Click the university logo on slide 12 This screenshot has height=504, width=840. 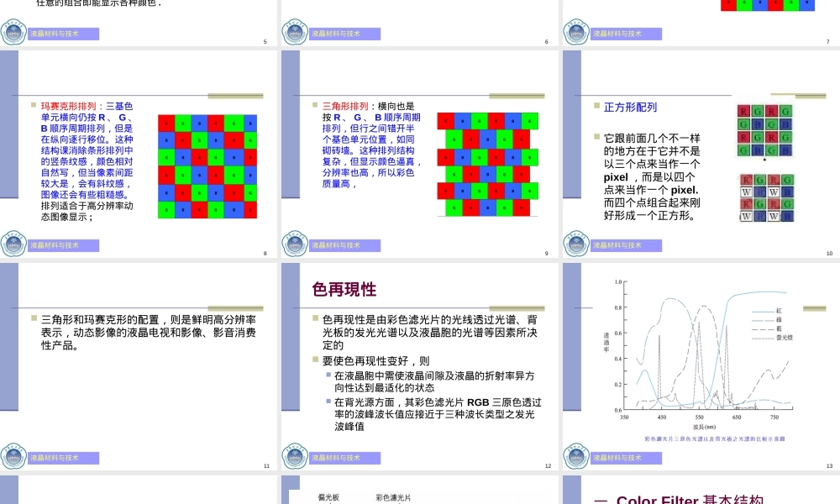[295, 456]
